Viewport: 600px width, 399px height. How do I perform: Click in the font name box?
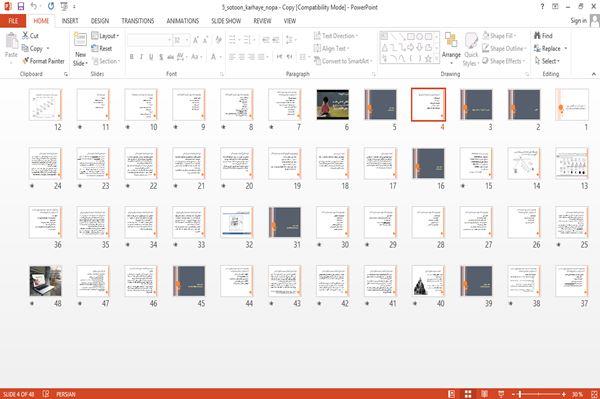click(x=149, y=40)
